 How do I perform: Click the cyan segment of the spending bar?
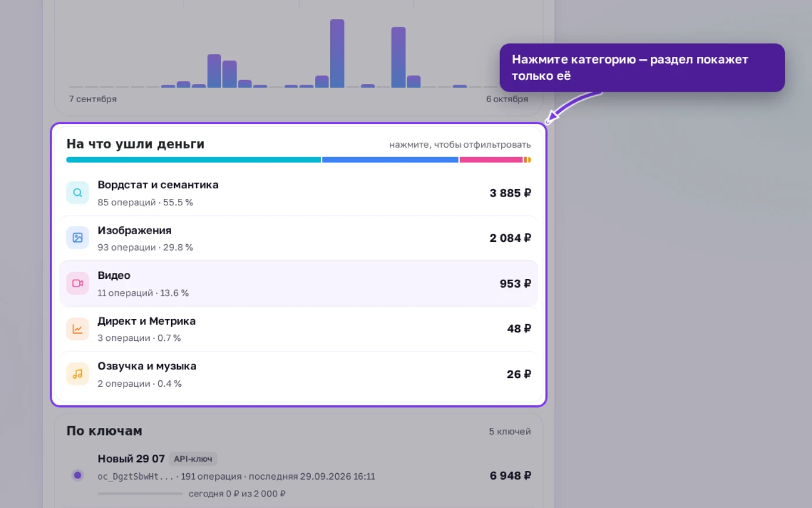pyautogui.click(x=194, y=159)
